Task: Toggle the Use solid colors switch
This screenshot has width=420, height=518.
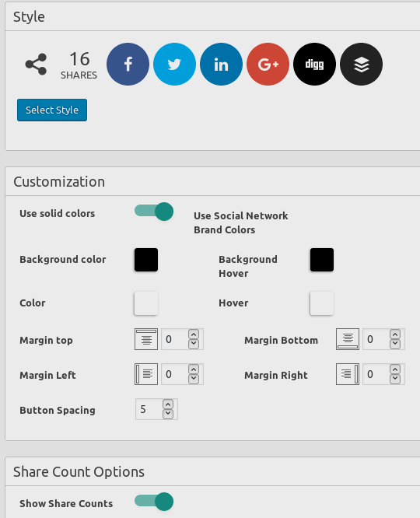Action: click(154, 212)
